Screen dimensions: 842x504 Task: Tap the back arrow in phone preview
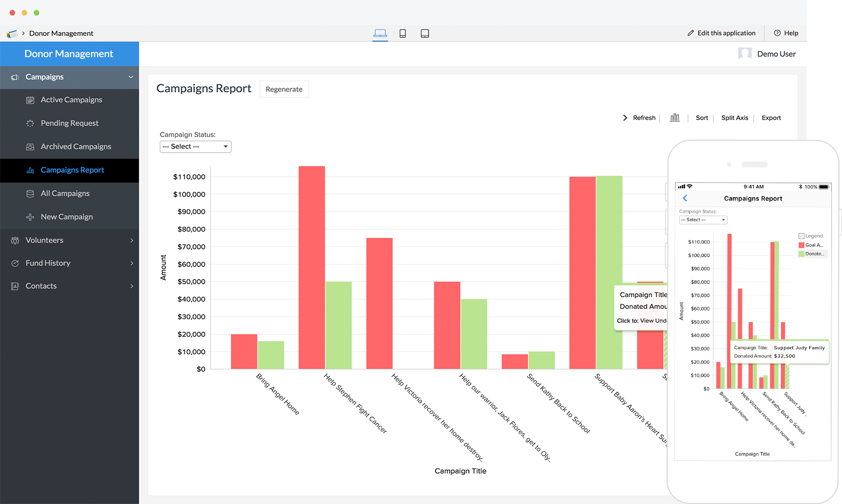[x=685, y=198]
